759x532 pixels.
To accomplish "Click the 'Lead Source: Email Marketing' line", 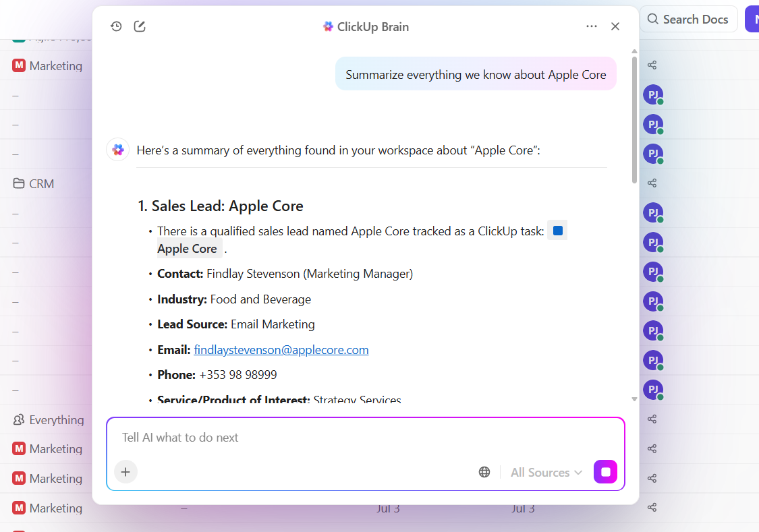I will [x=236, y=324].
